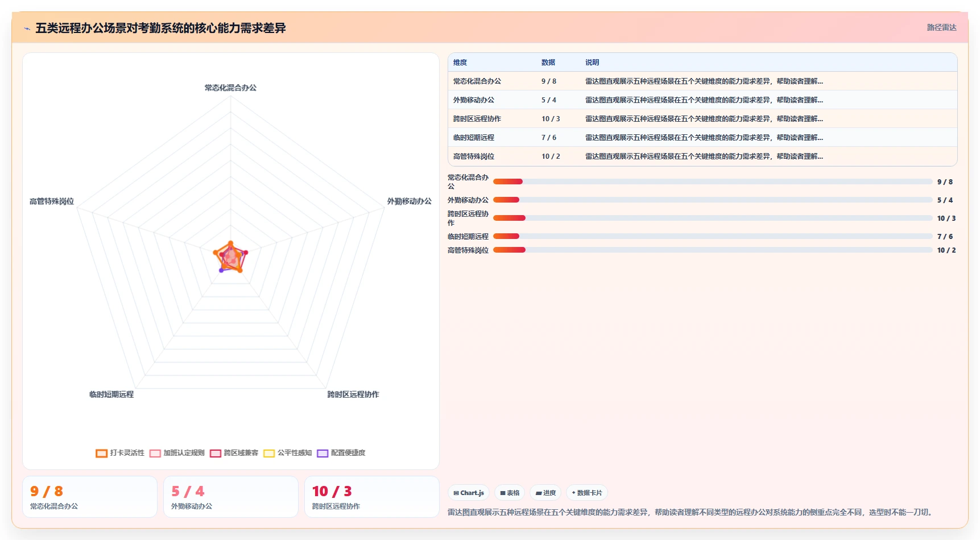Click the 表格 tag chip

tap(510, 493)
